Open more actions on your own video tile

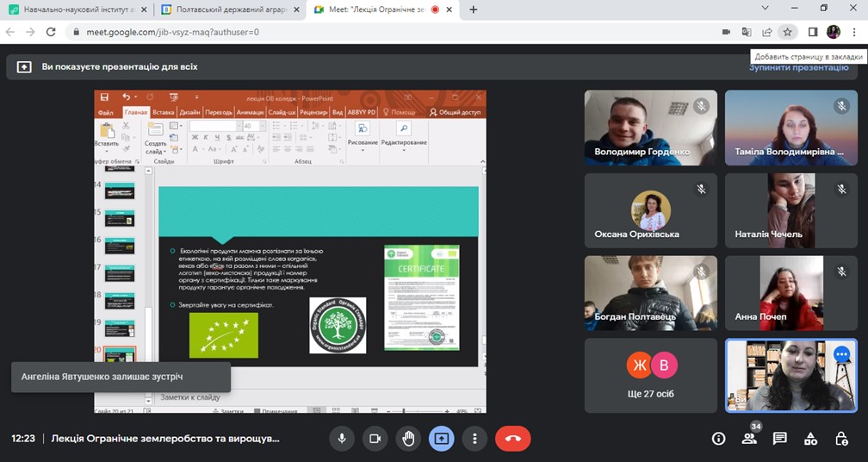(841, 354)
